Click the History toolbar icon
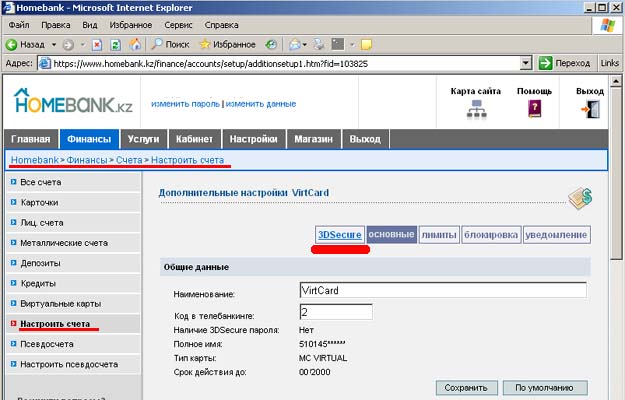 tap(271, 45)
